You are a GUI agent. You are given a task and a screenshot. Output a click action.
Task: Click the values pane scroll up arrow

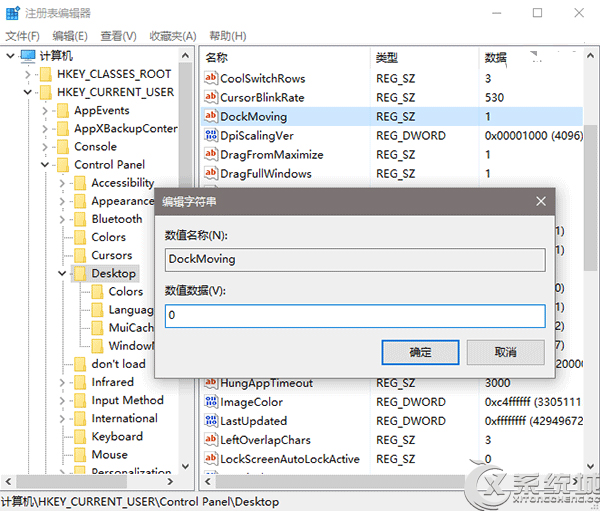click(x=590, y=56)
